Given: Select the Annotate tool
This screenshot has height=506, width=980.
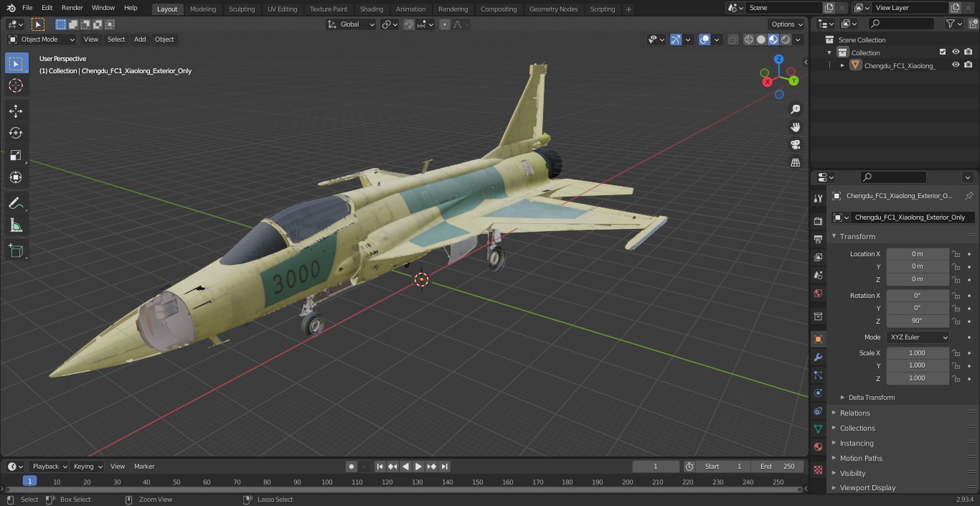Looking at the screenshot, I should 16,204.
